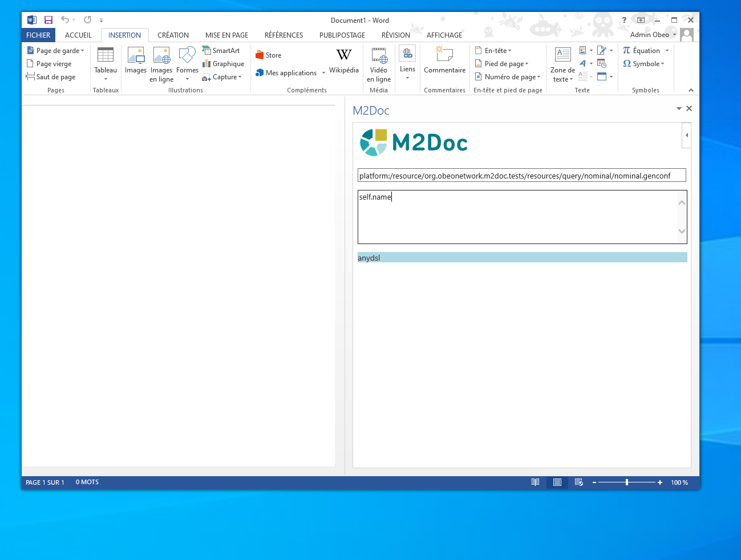Save the document with the floppy disk icon
This screenshot has height=560, width=741.
[48, 20]
